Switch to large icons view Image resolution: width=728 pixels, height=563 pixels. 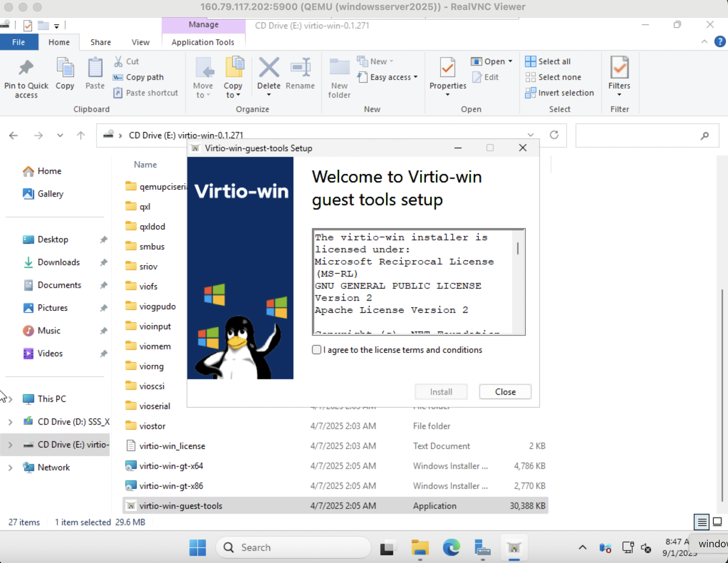pyautogui.click(x=717, y=521)
